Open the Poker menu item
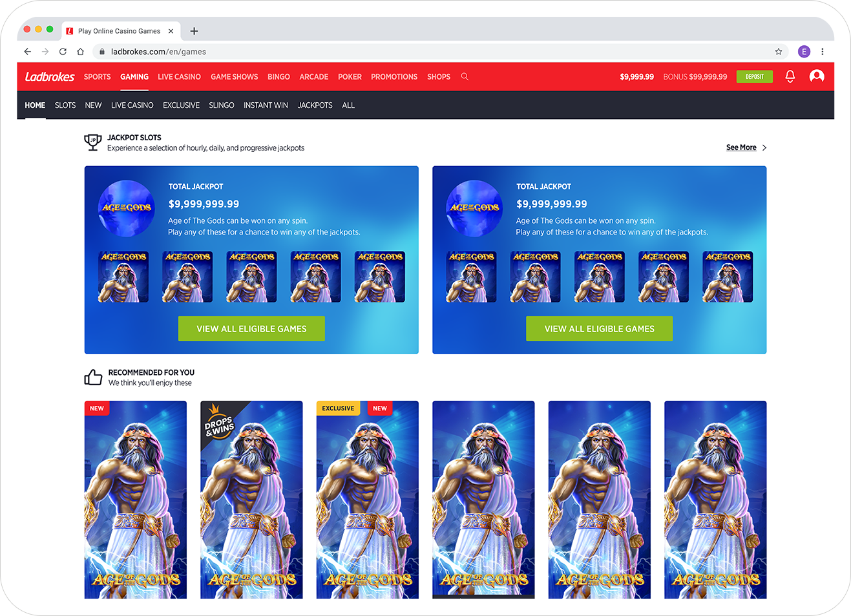851x616 pixels. pos(350,77)
